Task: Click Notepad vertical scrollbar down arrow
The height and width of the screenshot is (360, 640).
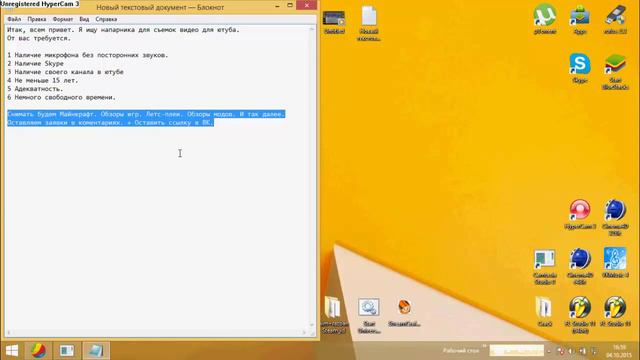Action: [x=312, y=325]
